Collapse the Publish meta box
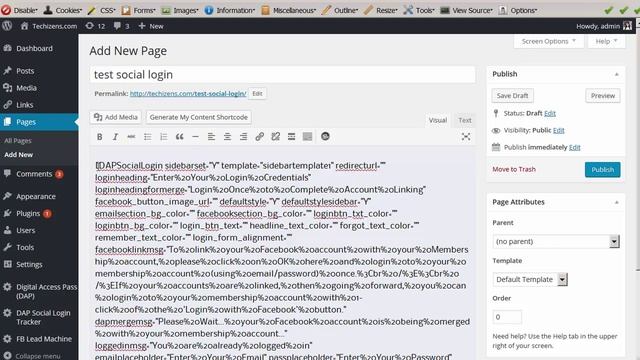Image resolution: width=640 pixels, height=360 pixels. click(616, 74)
